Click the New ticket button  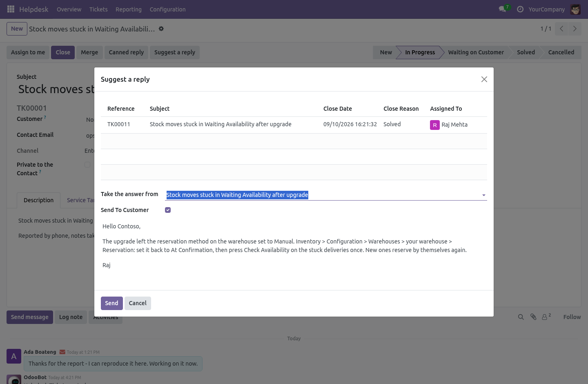[17, 29]
